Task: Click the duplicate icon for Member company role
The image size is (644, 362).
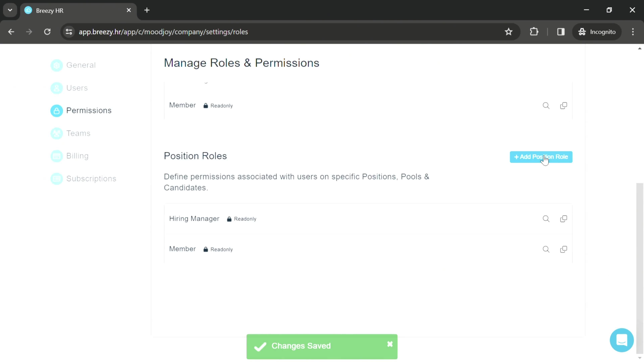Action: [564, 106]
